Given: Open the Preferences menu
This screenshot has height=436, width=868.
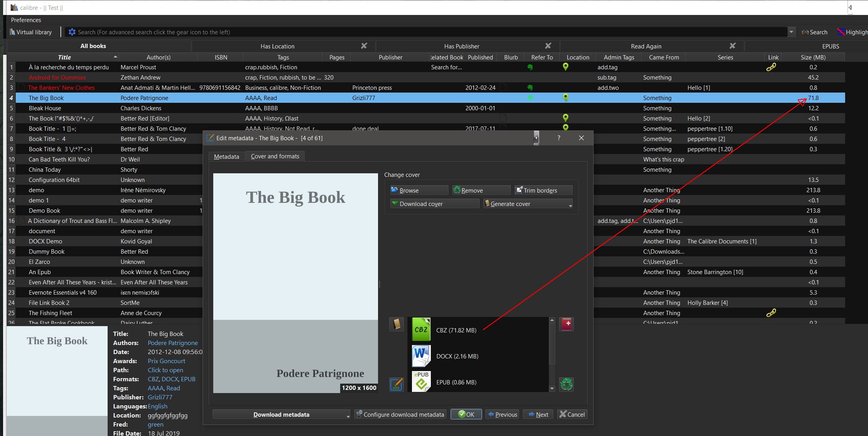Looking at the screenshot, I should 26,20.
